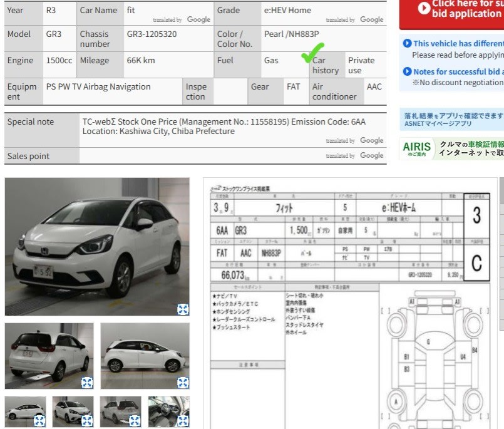Select chassis number 'GR3-1205320' text

pos(152,34)
